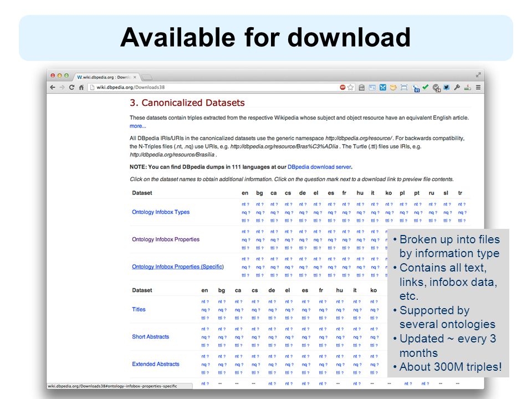Click the 'About 300M triples!' bullet

pos(450,367)
